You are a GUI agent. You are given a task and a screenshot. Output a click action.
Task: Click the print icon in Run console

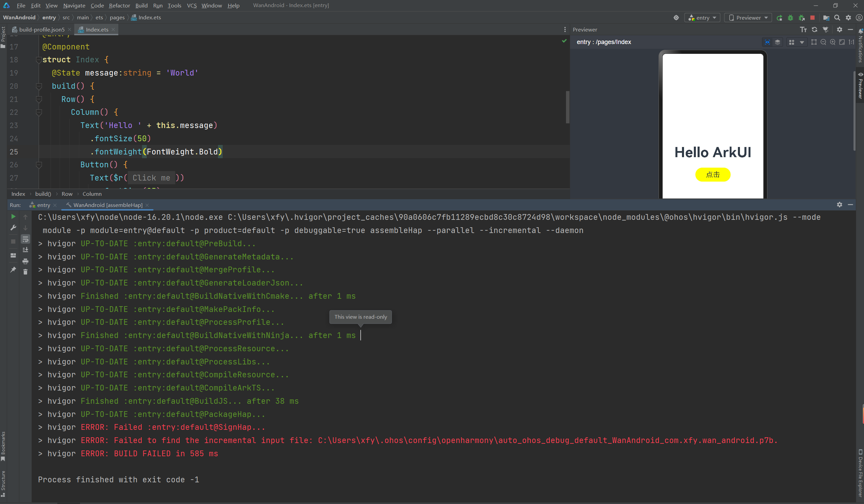coord(25,261)
